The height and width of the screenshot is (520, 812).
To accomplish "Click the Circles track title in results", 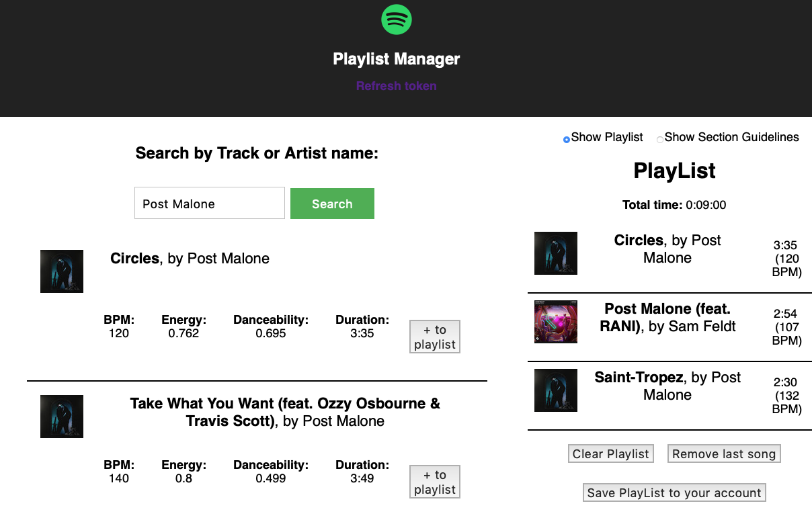I will click(x=134, y=258).
